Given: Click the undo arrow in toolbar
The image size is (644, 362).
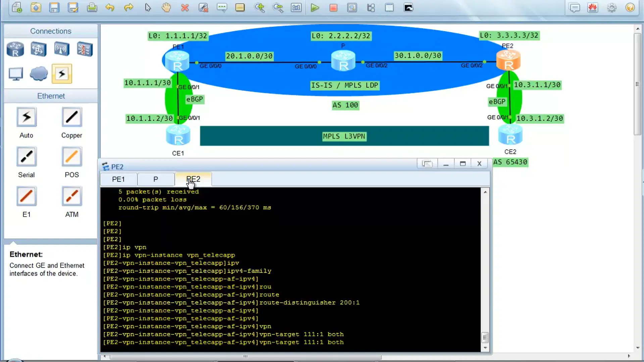Looking at the screenshot, I should coord(110,7).
